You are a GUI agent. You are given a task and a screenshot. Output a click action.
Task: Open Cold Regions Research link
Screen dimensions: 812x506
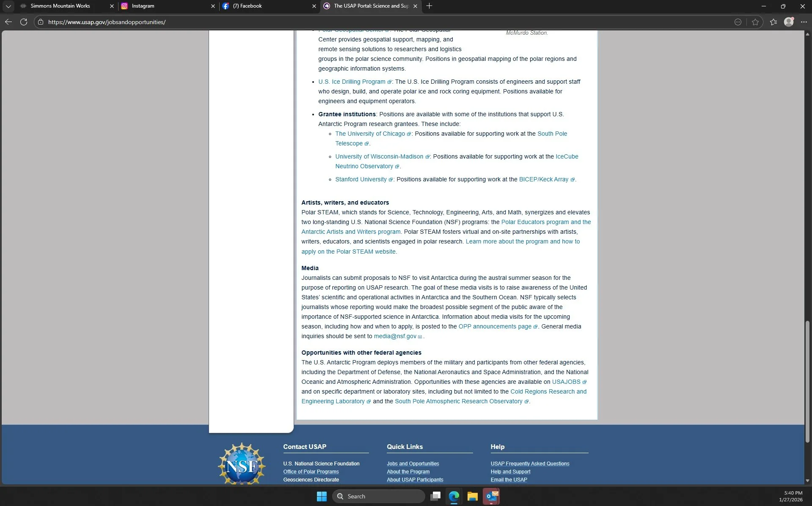(x=548, y=391)
